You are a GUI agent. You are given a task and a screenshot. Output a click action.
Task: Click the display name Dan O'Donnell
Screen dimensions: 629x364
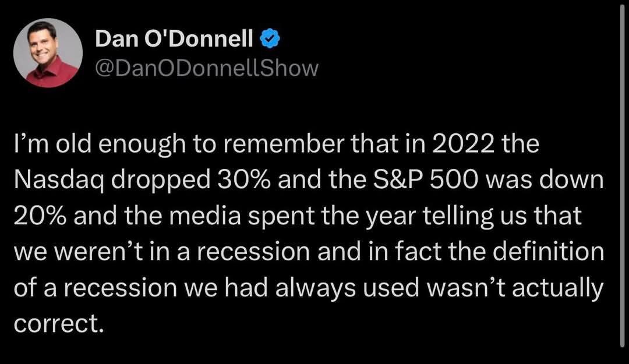[x=174, y=40]
